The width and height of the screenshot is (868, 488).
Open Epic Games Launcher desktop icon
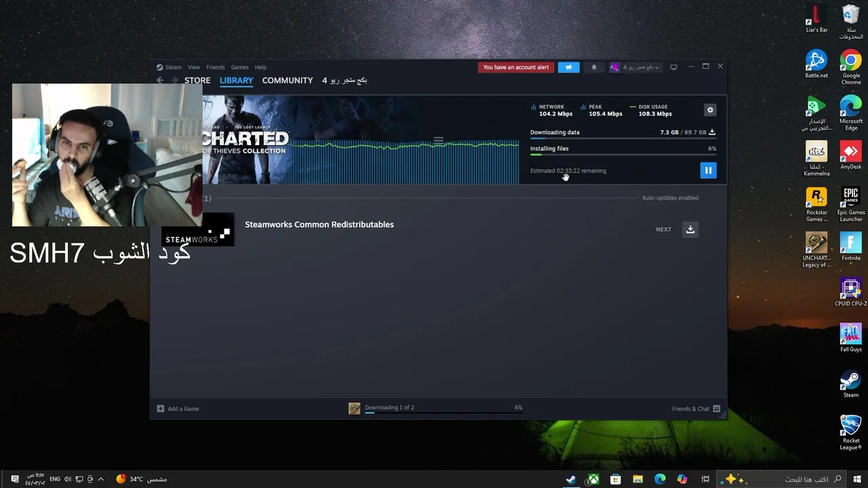pos(850,204)
